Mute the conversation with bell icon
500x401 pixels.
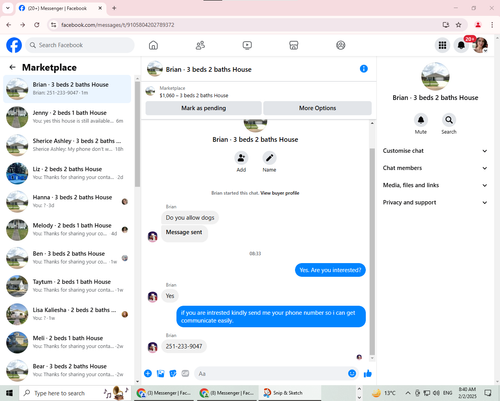coord(421,120)
